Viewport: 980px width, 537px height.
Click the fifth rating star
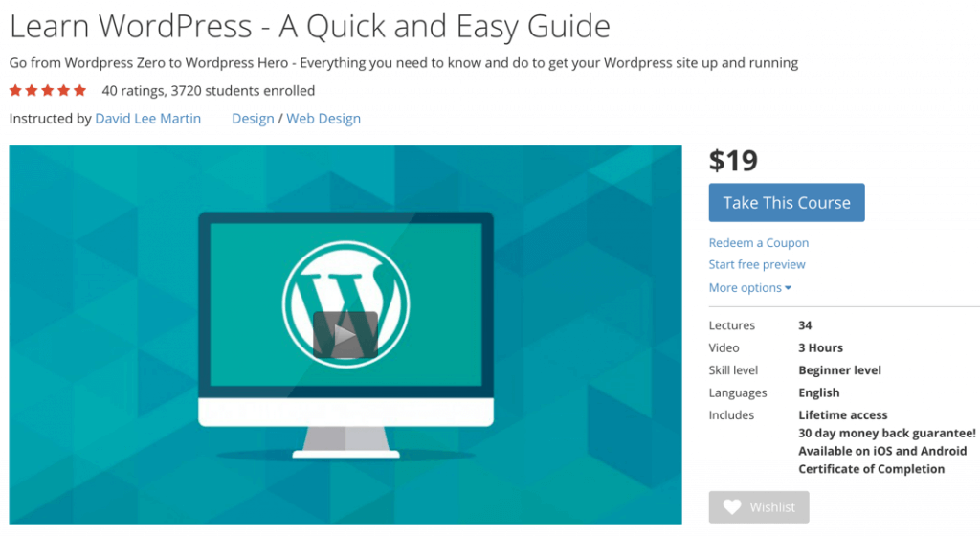tap(80, 91)
